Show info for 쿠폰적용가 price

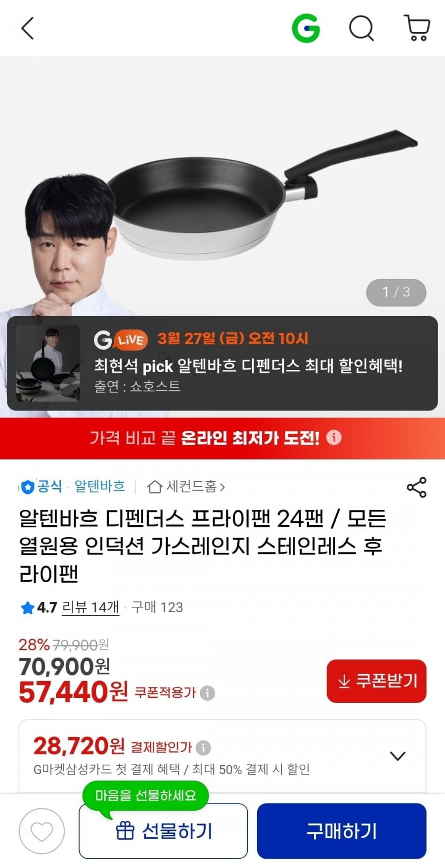click(208, 693)
